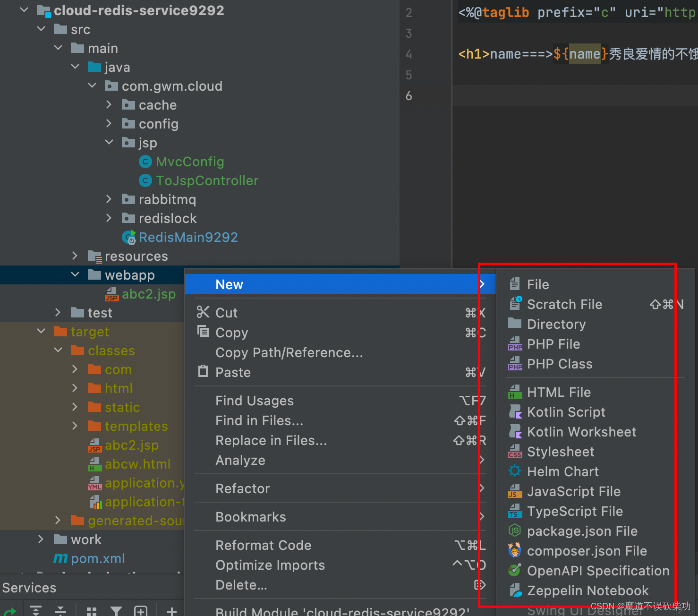Screen dimensions: 698x616
Task: Collapse the target folder arrow
Action: tap(41, 331)
